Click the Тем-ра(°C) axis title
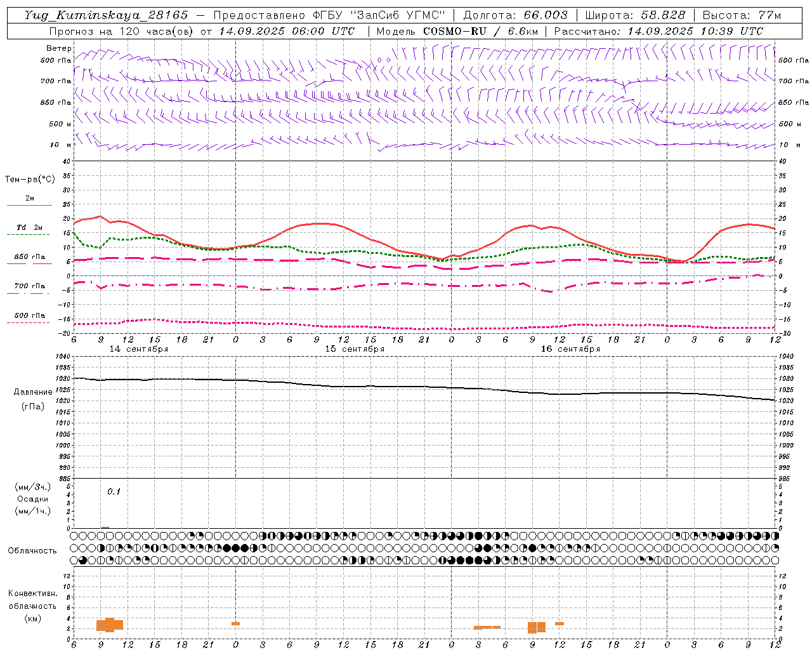 30,180
